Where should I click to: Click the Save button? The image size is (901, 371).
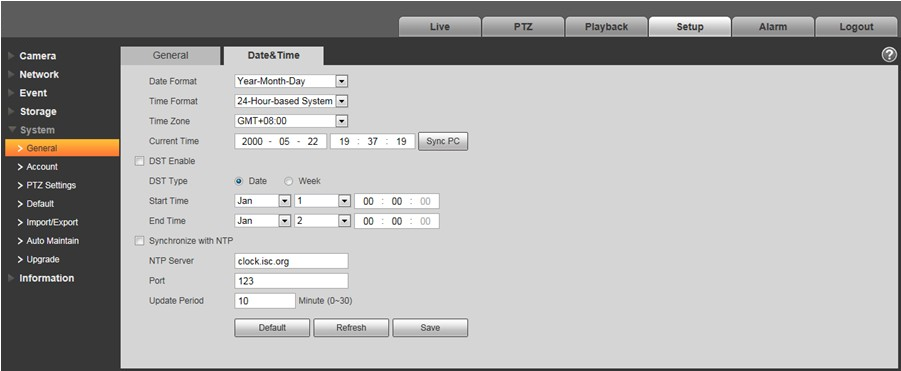430,327
